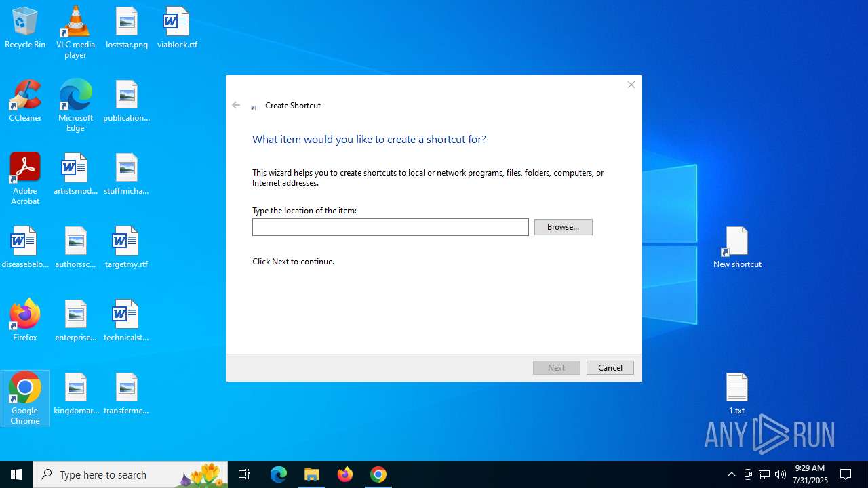Screen dimensions: 868x488
Task: Open Google Chrome from the taskbar
Action: (378, 474)
